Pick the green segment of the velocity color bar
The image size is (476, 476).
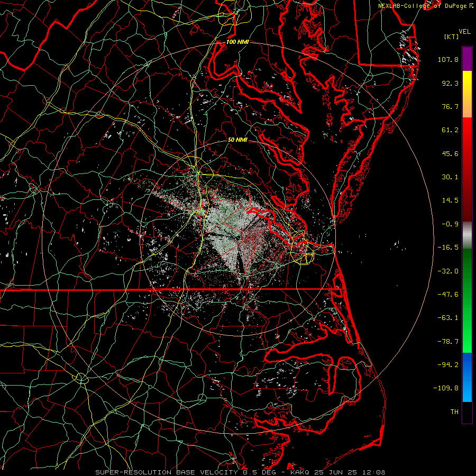click(467, 300)
